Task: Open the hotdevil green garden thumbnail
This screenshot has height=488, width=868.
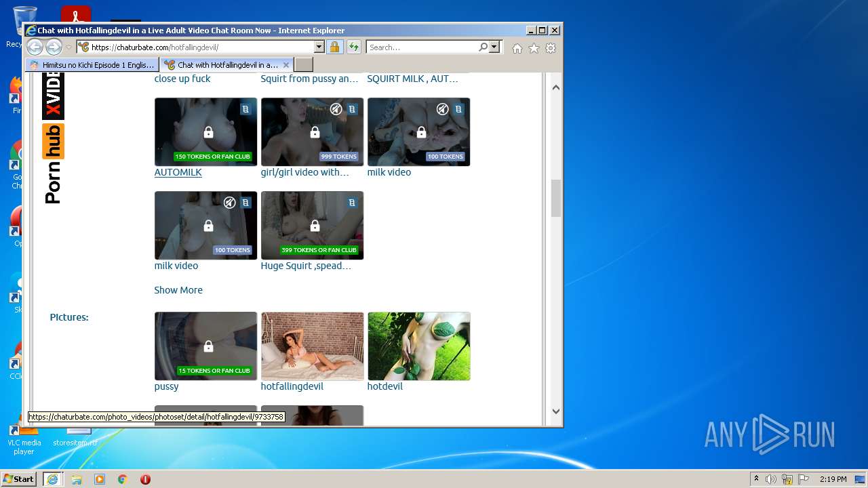Action: click(x=419, y=346)
